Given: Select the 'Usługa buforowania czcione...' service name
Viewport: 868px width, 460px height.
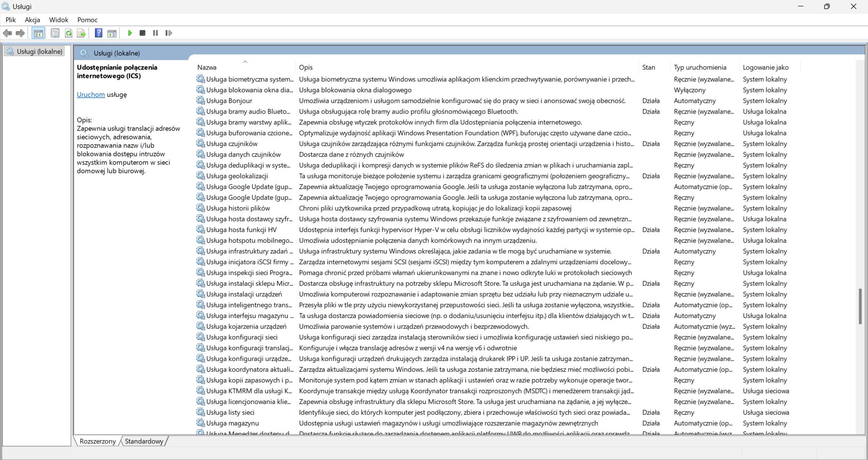Looking at the screenshot, I should coord(250,133).
